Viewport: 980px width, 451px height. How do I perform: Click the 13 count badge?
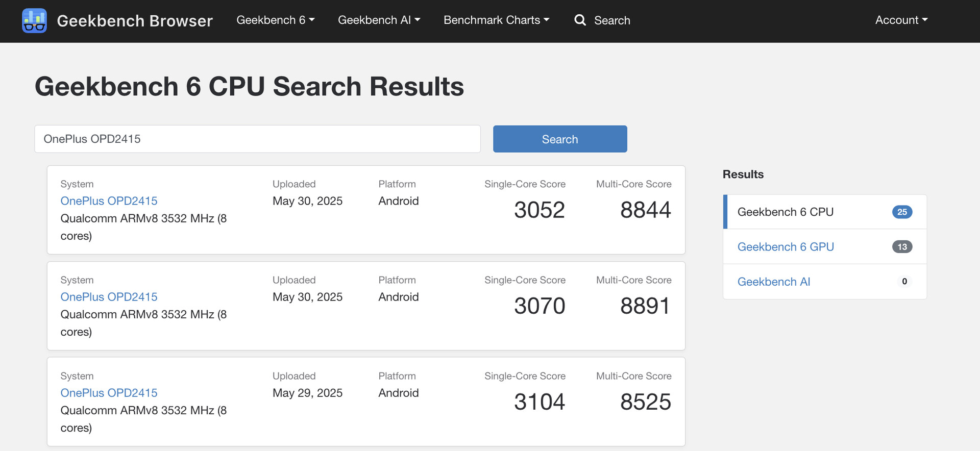click(902, 247)
